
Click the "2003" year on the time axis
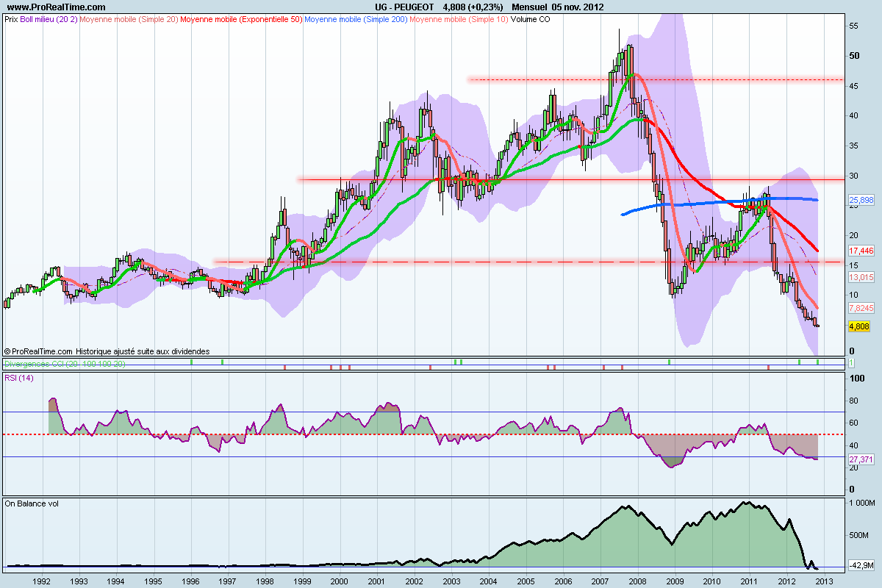coord(451,580)
